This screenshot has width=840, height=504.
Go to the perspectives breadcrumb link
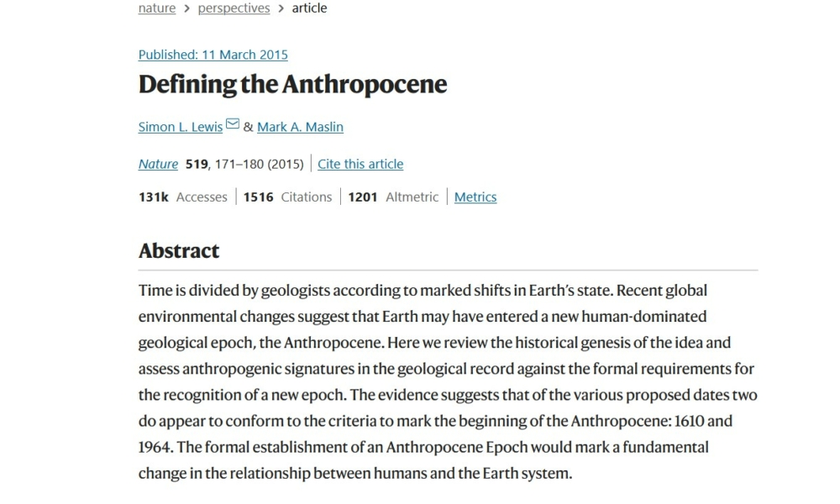click(x=234, y=8)
